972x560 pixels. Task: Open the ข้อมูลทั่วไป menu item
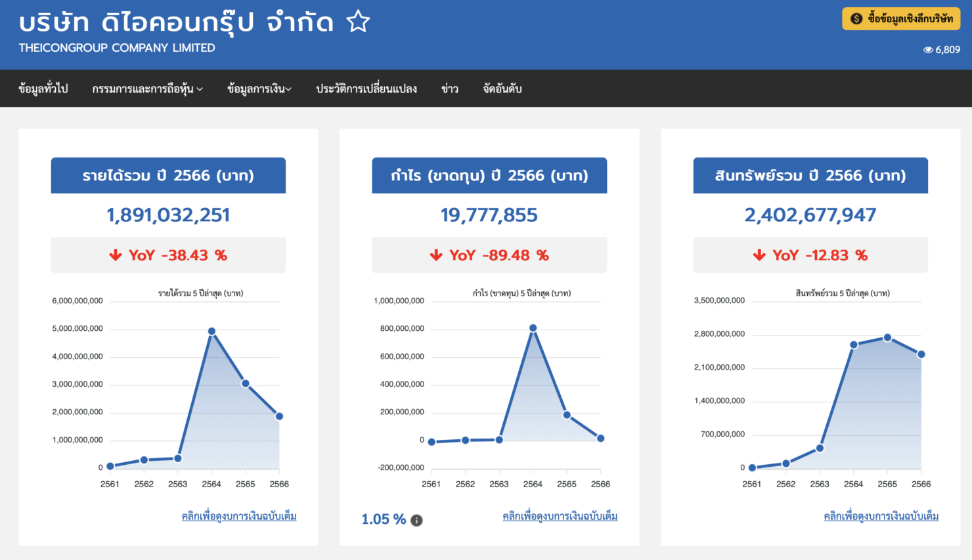(x=43, y=89)
